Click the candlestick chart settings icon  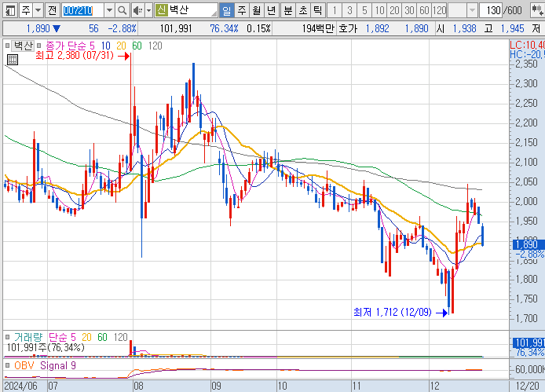coord(538,11)
